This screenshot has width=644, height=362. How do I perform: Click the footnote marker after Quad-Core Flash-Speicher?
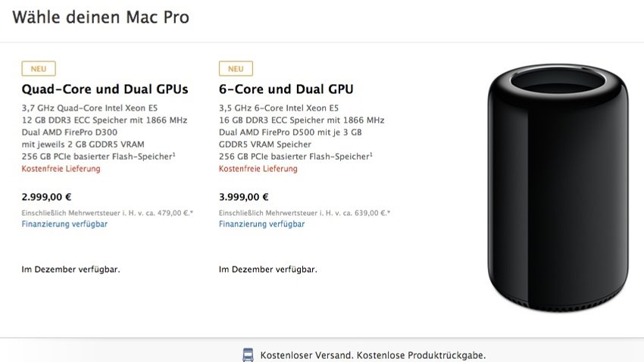[x=174, y=154]
